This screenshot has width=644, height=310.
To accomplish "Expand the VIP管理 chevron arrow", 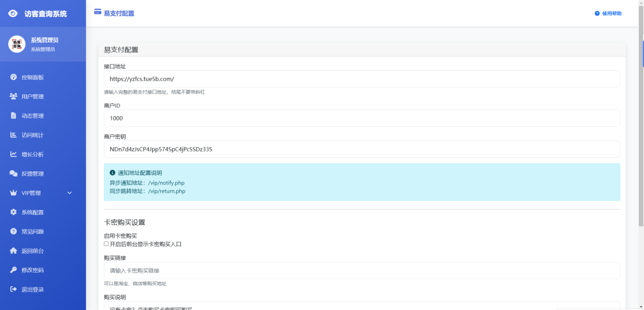I will (70, 193).
